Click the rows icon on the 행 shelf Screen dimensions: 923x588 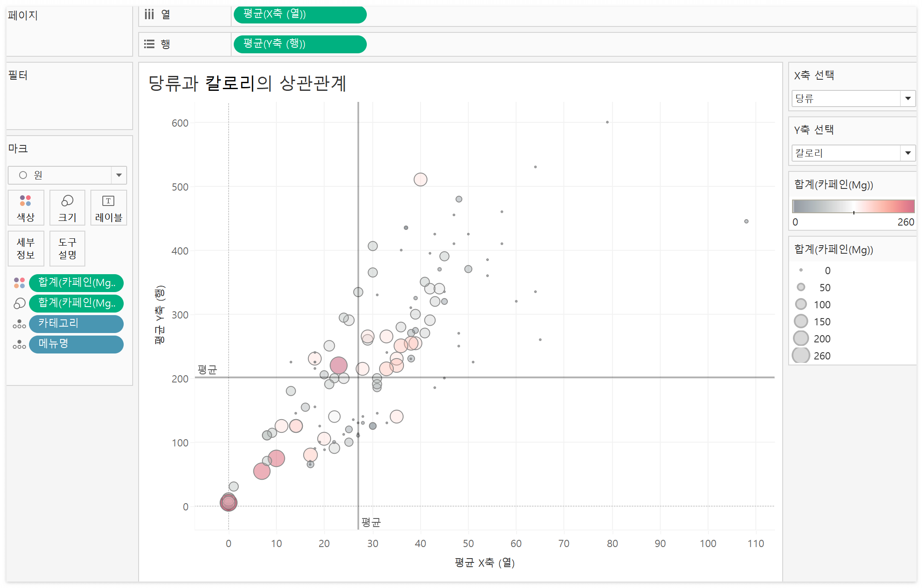point(149,44)
